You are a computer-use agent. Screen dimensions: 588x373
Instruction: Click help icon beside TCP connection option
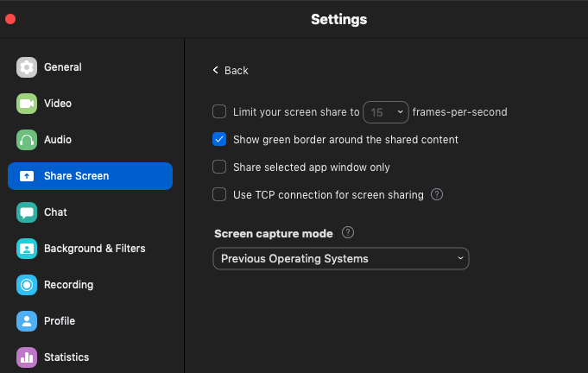tap(437, 195)
